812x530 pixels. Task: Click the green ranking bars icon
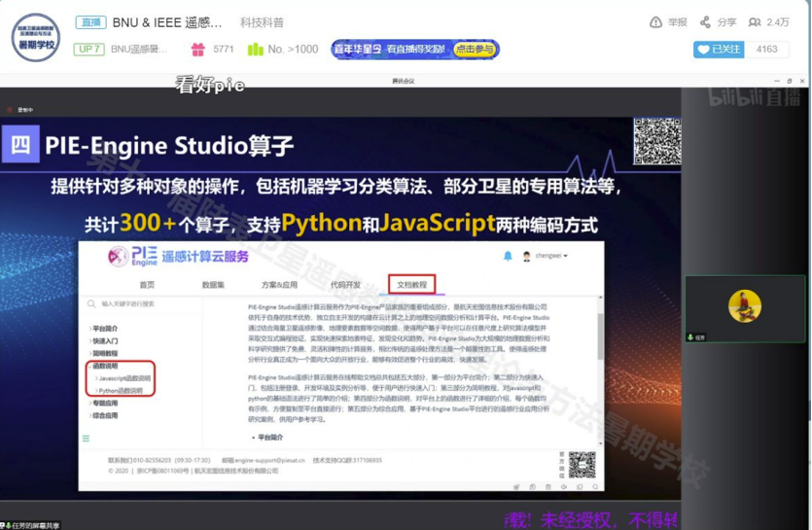pyautogui.click(x=256, y=49)
